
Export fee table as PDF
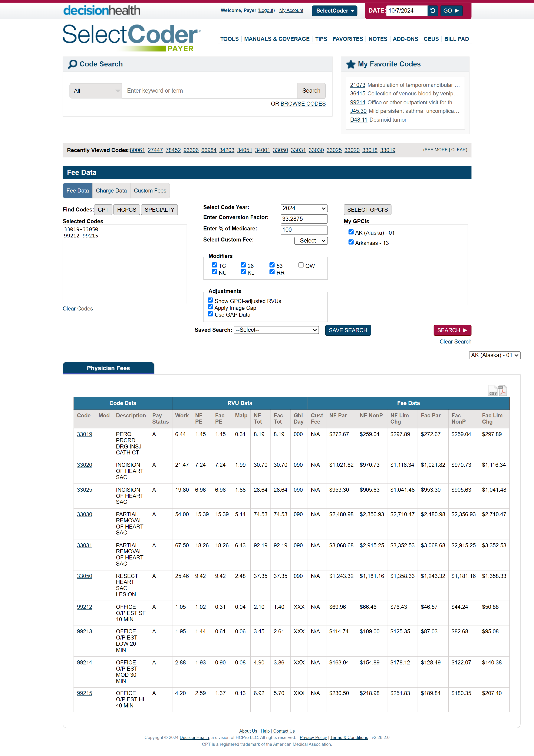tap(503, 391)
